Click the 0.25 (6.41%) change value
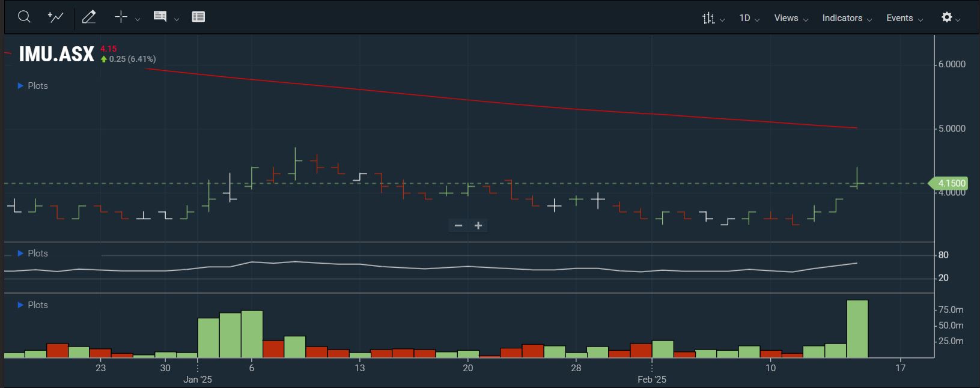Screen dimensions: 980x388 pos(132,59)
